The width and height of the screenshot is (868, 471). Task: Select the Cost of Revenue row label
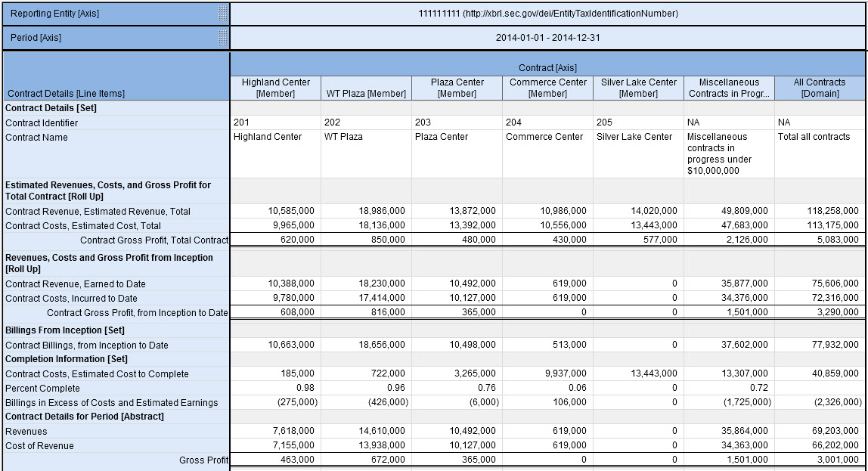(x=39, y=446)
